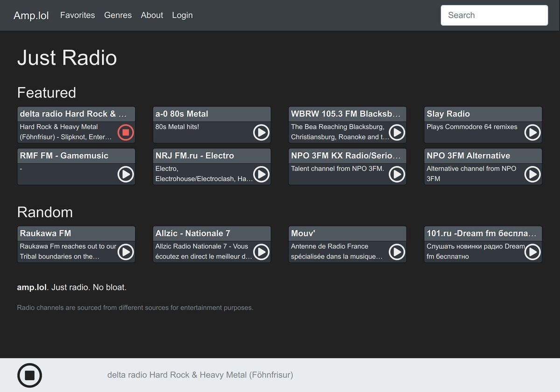560x392 pixels.
Task: Open the Slay Radio station title
Action: tap(448, 114)
